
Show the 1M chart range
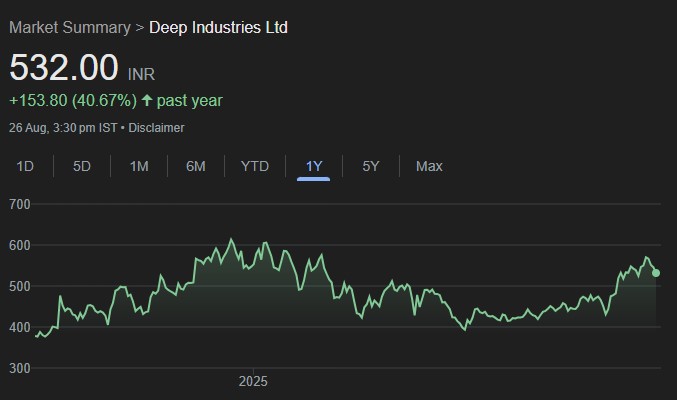tap(139, 166)
